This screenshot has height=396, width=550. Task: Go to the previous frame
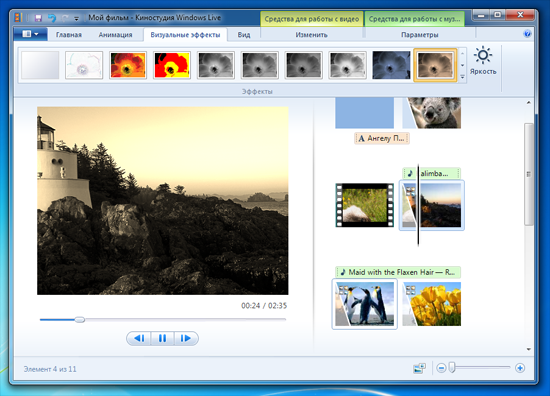(139, 338)
